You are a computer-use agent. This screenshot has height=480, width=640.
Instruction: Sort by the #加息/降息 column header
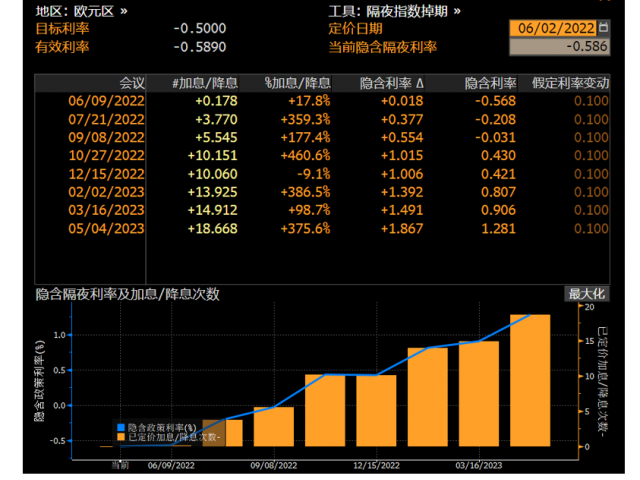[203, 82]
